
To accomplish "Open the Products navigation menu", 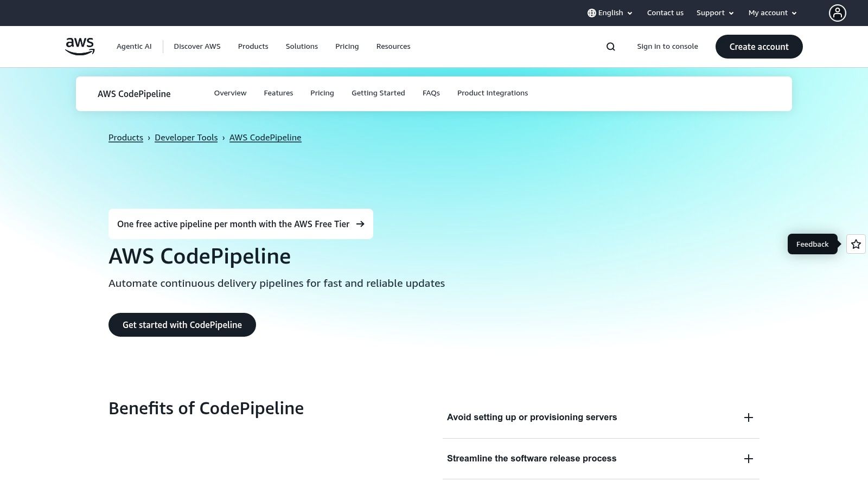I will pos(253,47).
